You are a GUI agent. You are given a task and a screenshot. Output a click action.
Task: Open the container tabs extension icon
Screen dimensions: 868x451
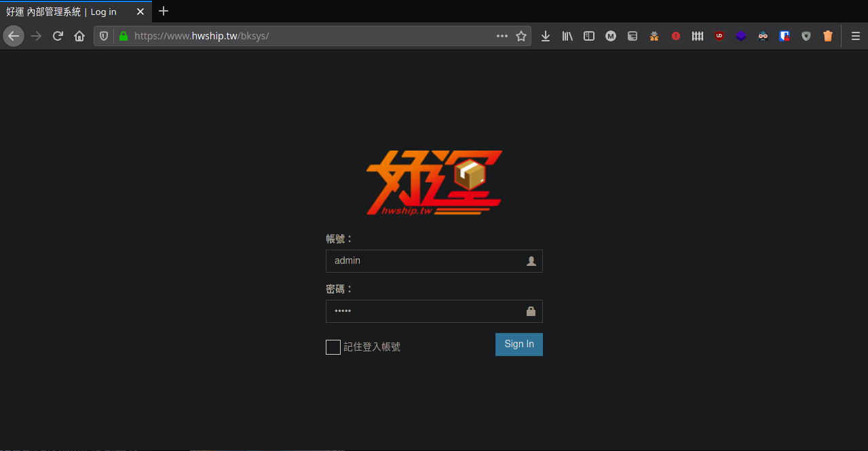(633, 36)
